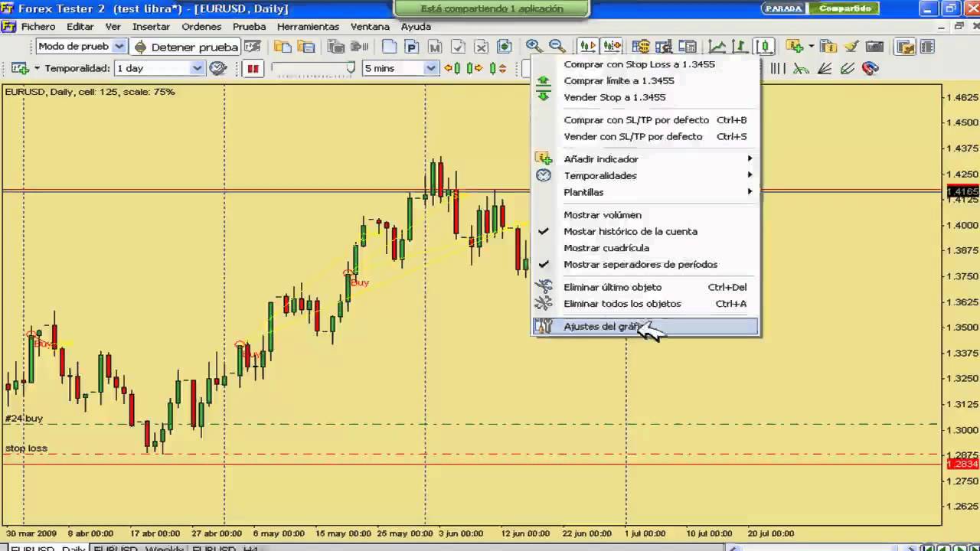Image resolution: width=980 pixels, height=551 pixels.
Task: Click the Fibonacci fan drawing tool icon
Action: 825,68
